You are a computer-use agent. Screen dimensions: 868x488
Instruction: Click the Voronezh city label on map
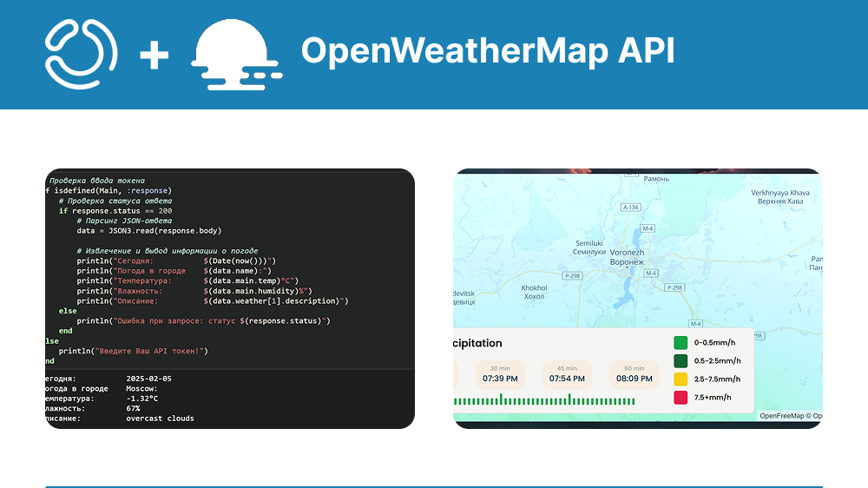[x=627, y=257]
